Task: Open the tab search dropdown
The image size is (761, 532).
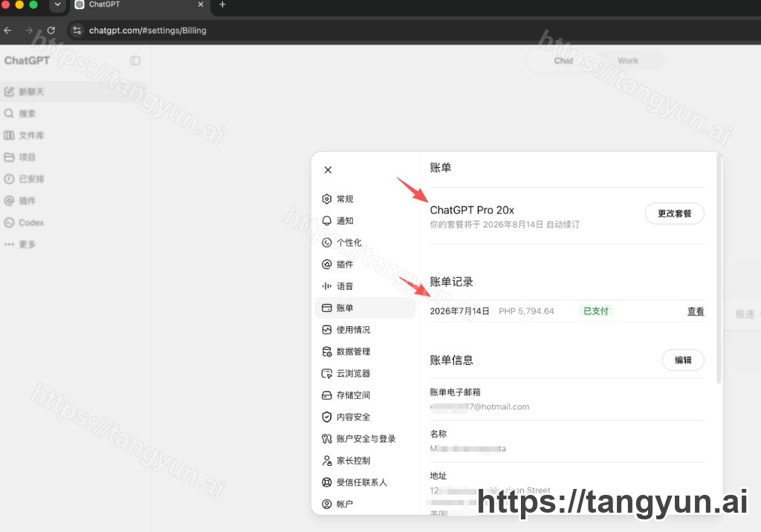Action: 57,4
